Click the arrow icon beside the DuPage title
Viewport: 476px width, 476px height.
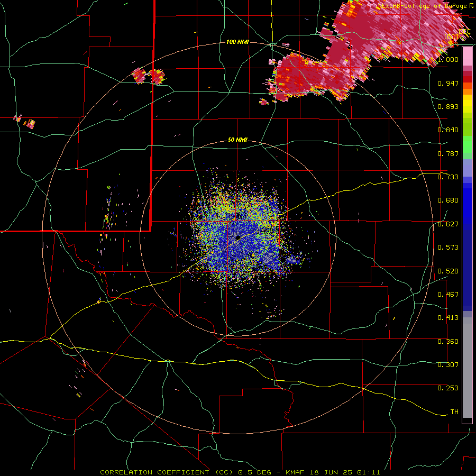click(x=471, y=5)
